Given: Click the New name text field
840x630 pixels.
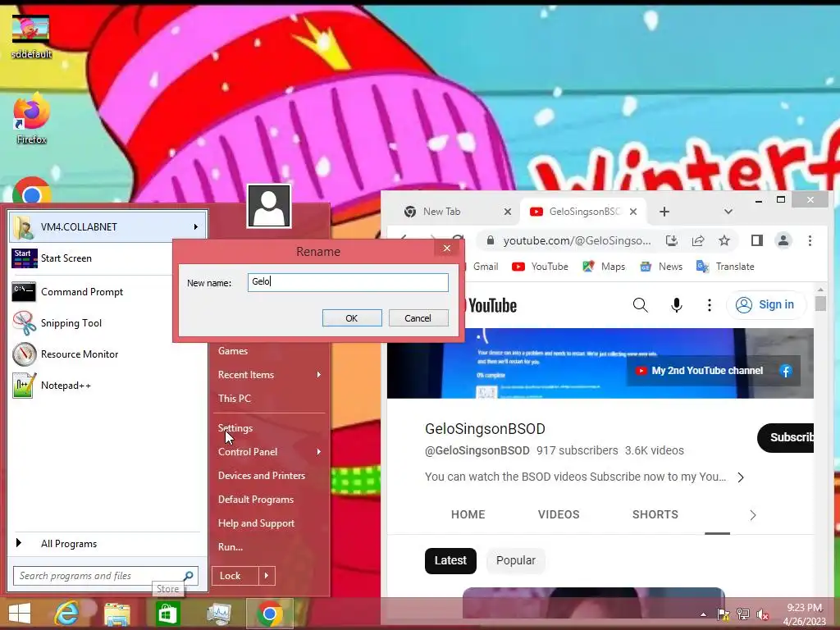Looking at the screenshot, I should (348, 282).
